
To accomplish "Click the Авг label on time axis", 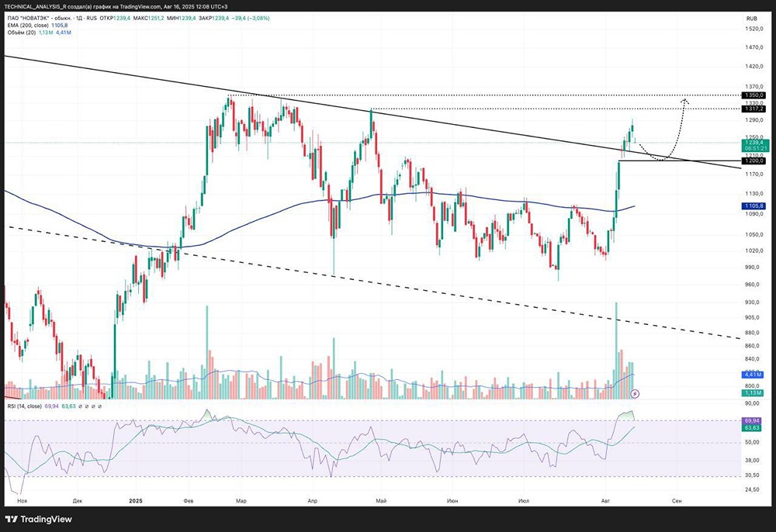I will coord(606,501).
